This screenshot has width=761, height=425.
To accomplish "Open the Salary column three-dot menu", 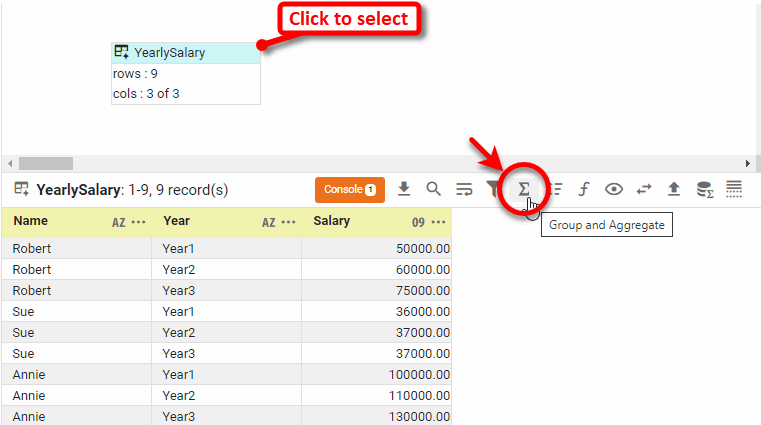I will 439,222.
